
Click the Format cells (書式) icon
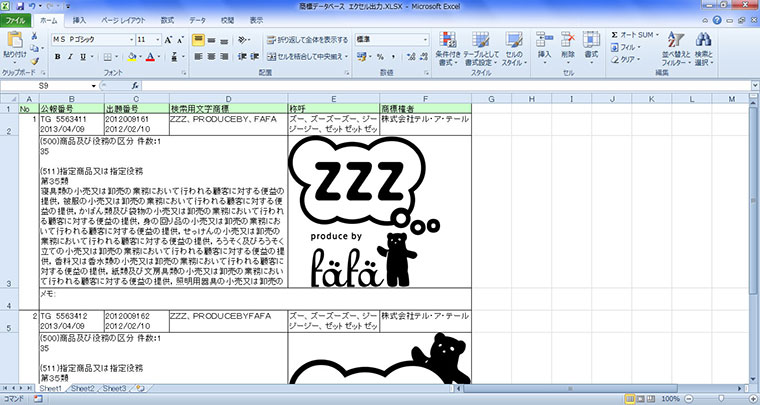(591, 40)
